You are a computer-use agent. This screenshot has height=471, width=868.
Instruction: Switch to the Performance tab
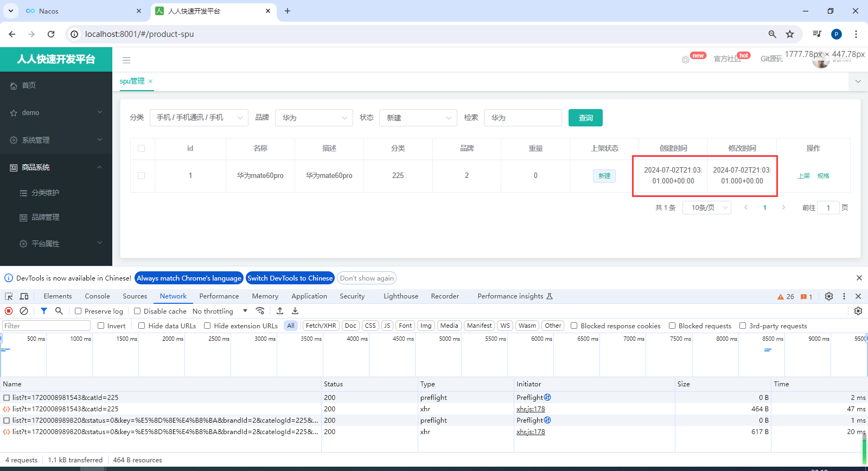(x=219, y=296)
